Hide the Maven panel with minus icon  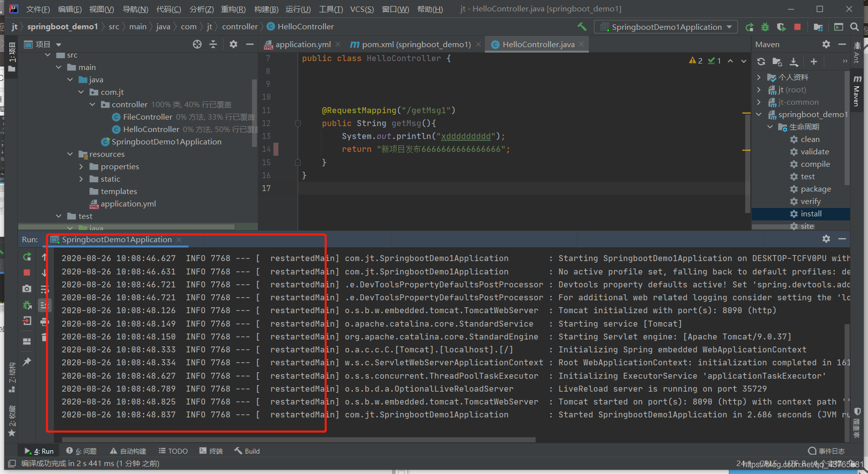(842, 44)
